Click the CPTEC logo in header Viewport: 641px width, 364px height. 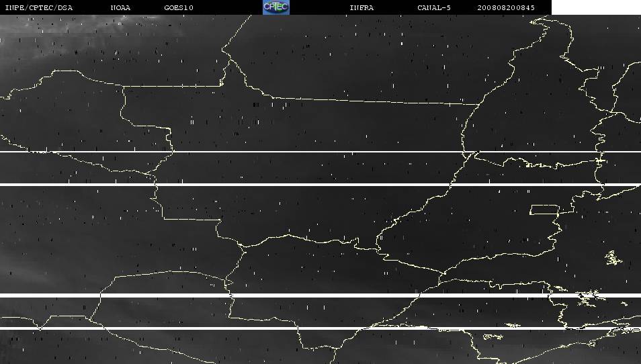[275, 7]
